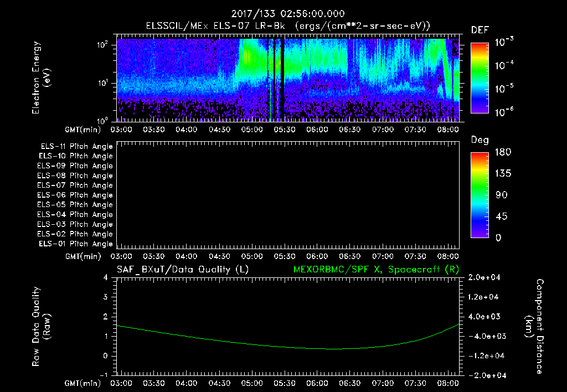Click the 10^-5 DEF scale value
This screenshot has width=567, height=392.
pos(504,88)
